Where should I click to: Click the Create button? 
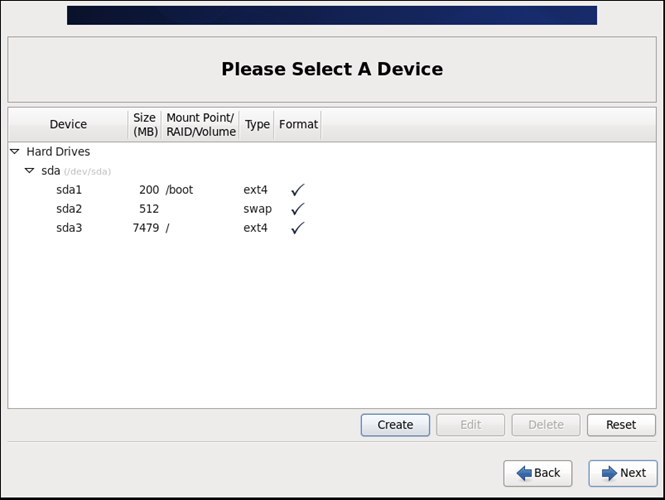395,425
